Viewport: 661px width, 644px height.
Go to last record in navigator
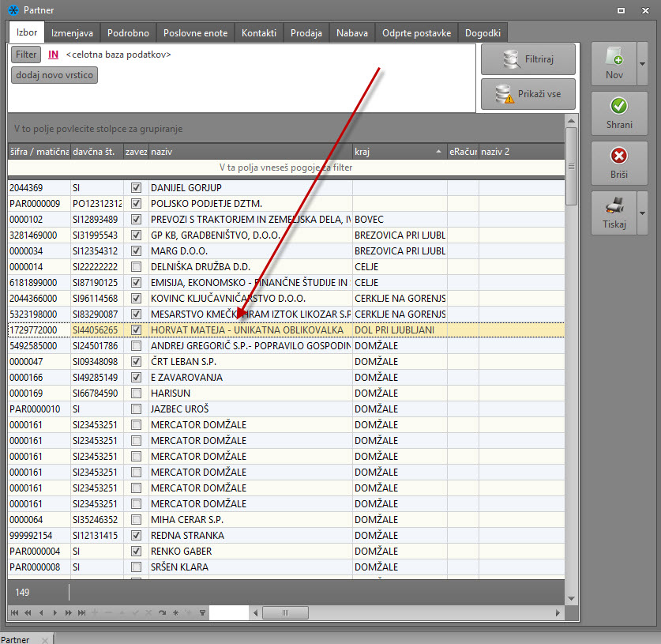coord(82,613)
